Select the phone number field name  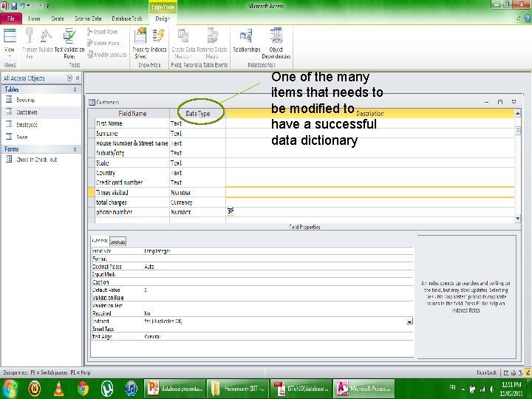point(132,212)
